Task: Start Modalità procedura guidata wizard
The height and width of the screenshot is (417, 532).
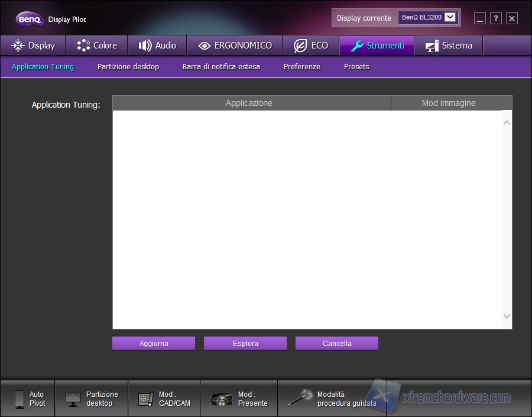Action: pos(331,399)
